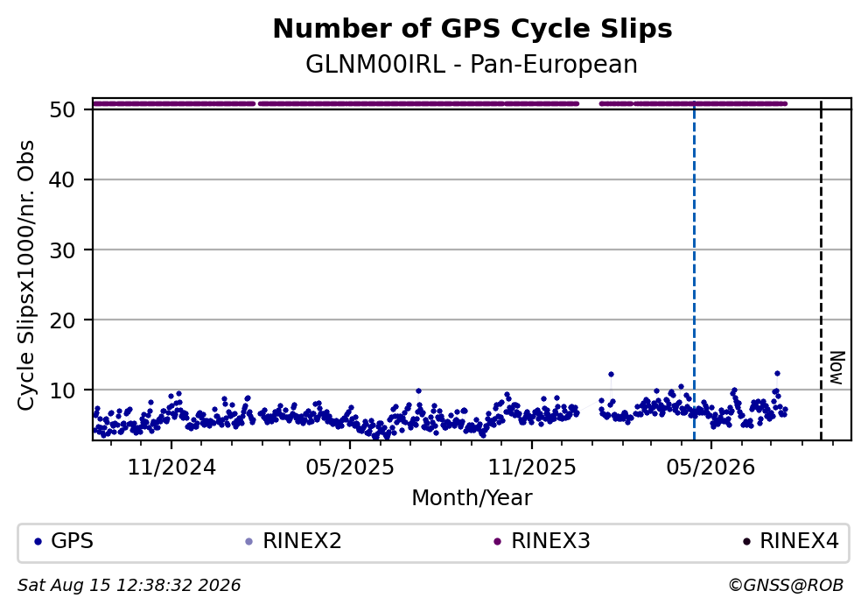Click the '©GNSS@ROB' credit text

coord(786,586)
